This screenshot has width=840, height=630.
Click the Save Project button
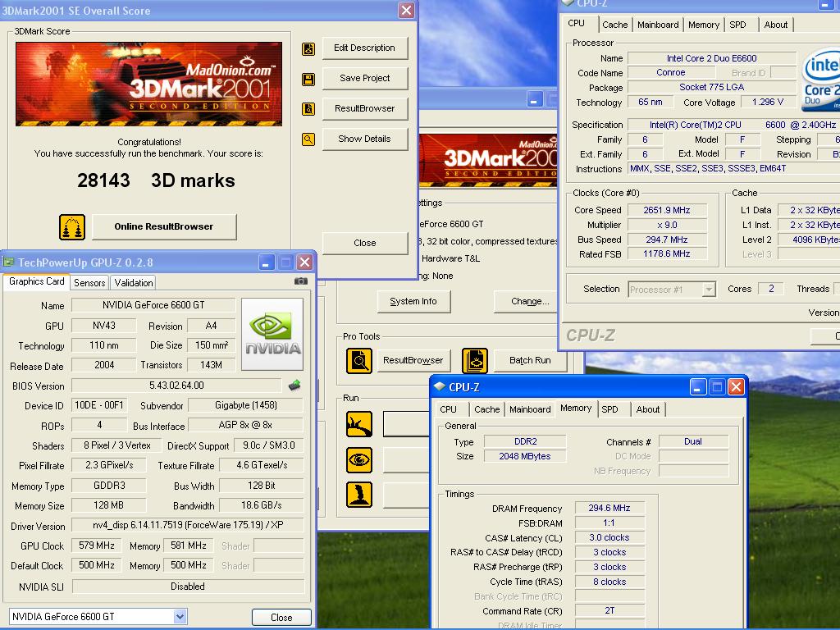click(365, 78)
